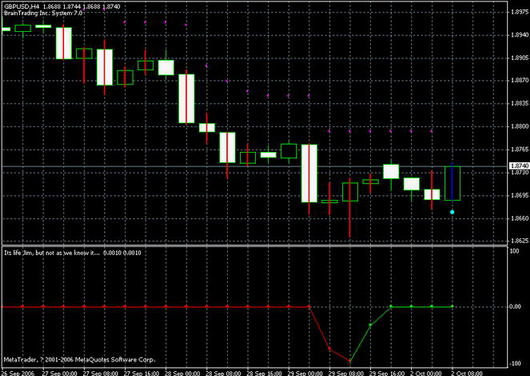
Task: Click the 2 Oct 00:00 time axis label
Action: click(427, 373)
